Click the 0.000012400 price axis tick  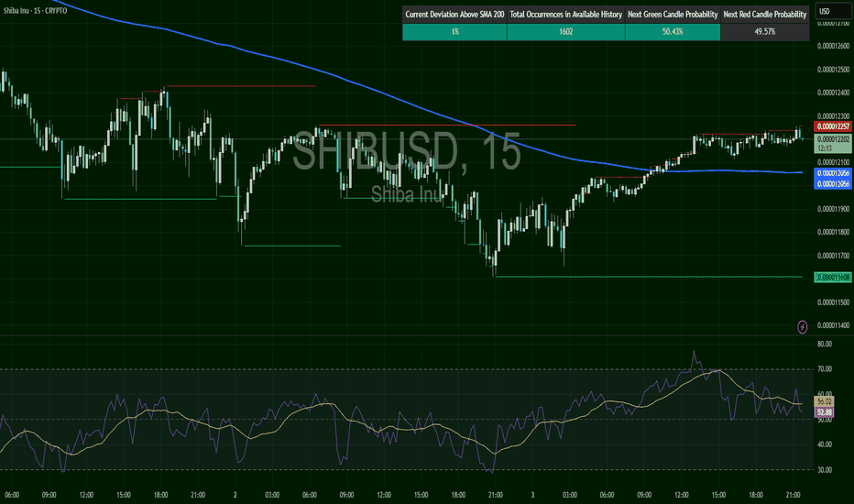click(x=833, y=93)
